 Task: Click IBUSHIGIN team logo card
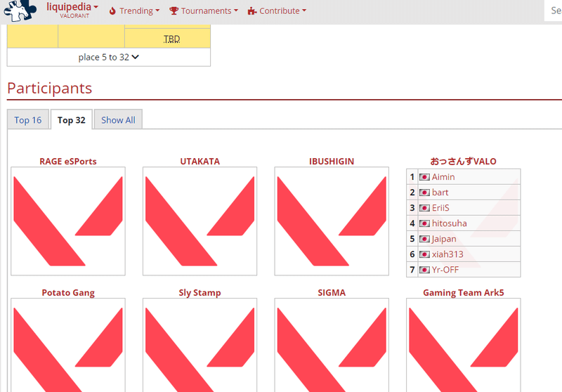[332, 221]
